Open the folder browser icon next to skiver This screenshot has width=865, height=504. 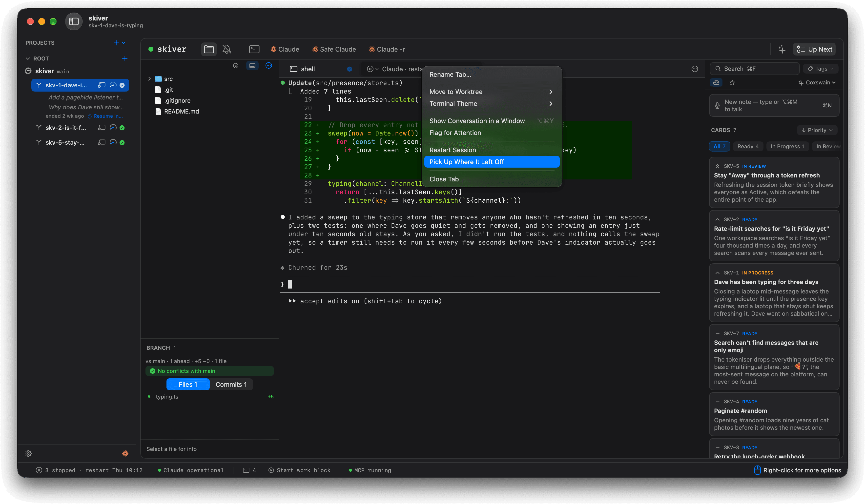click(209, 49)
